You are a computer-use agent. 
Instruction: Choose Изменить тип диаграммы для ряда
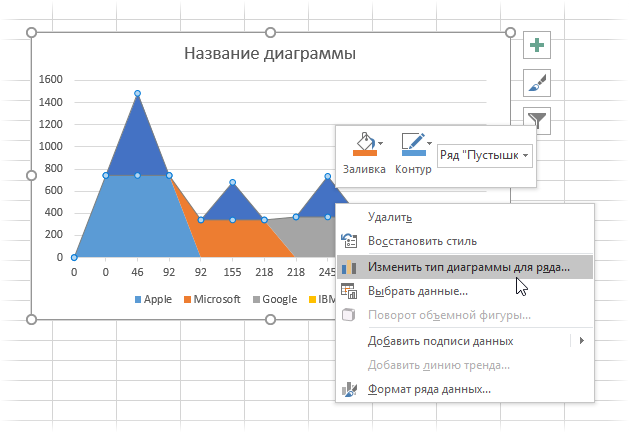(465, 267)
